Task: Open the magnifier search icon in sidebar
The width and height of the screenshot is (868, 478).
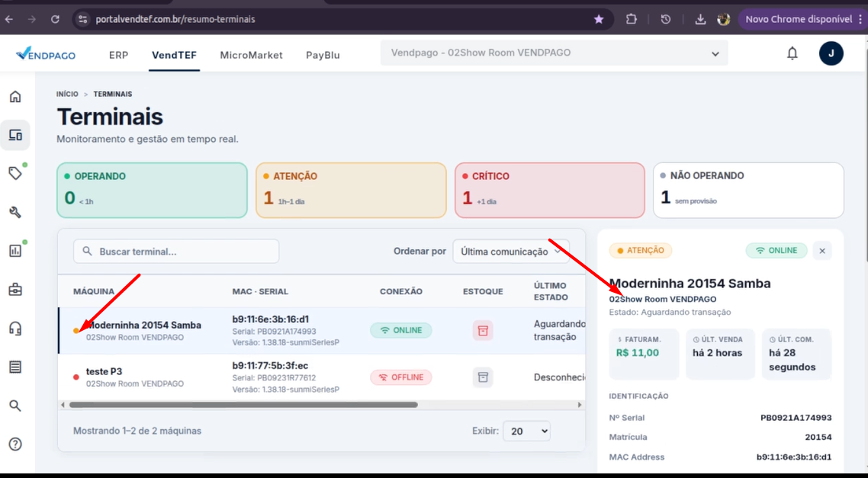Action: point(15,406)
